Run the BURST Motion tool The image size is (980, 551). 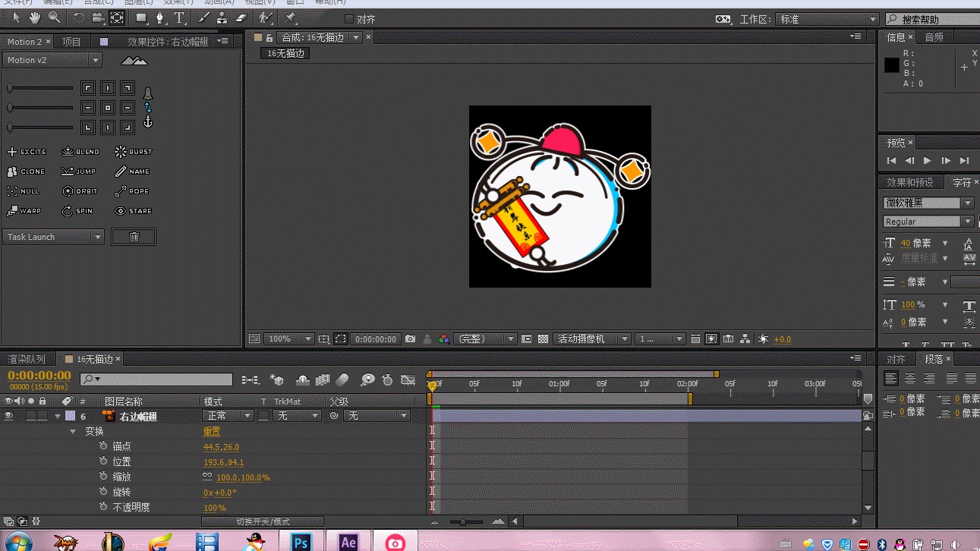tap(134, 152)
